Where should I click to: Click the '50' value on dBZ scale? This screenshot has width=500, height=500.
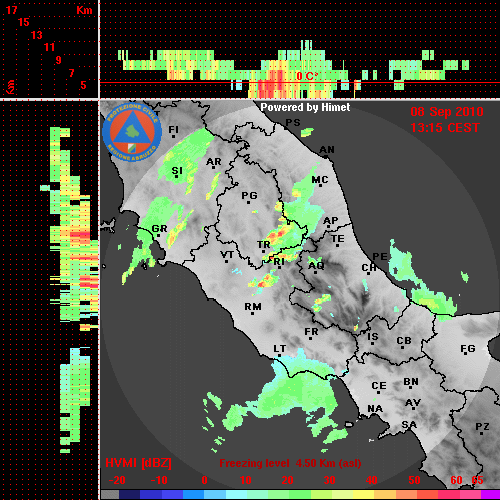[414, 480]
